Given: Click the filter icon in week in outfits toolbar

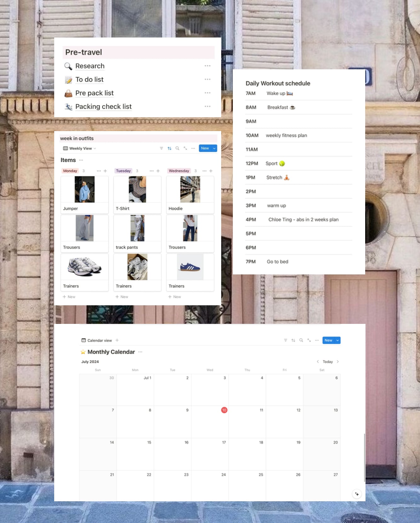Looking at the screenshot, I should 161,148.
